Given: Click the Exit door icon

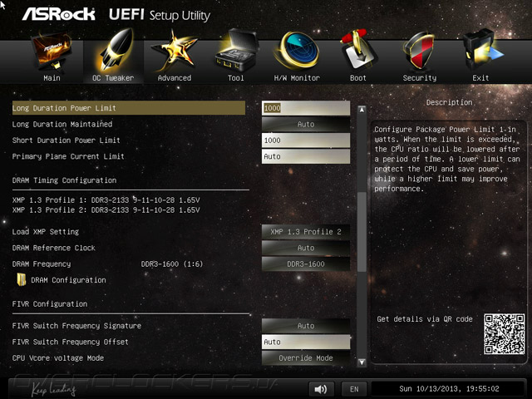Looking at the screenshot, I should (x=481, y=50).
